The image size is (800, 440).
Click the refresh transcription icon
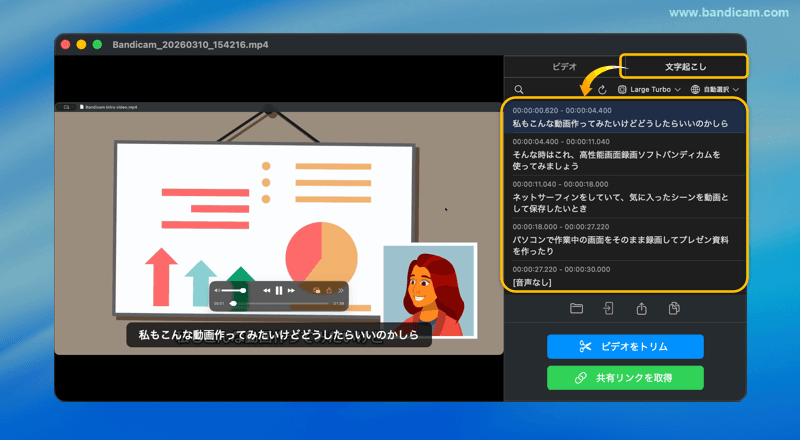(x=603, y=90)
